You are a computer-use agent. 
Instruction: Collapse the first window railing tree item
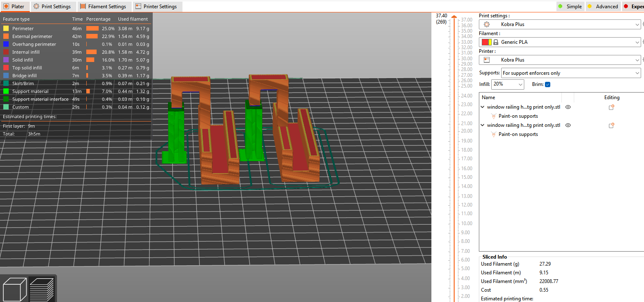(482, 107)
